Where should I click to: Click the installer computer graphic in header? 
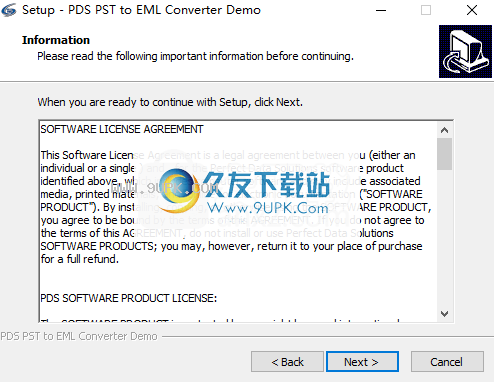465,51
